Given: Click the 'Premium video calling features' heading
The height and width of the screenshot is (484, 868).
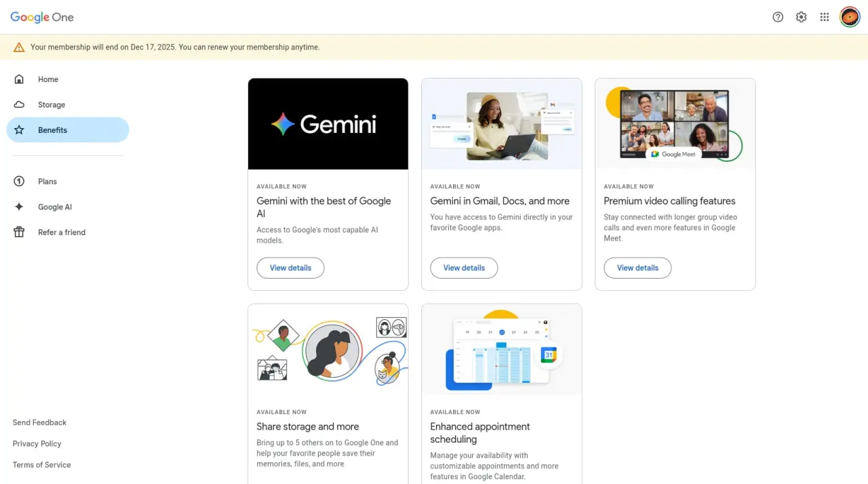Looking at the screenshot, I should pyautogui.click(x=669, y=201).
